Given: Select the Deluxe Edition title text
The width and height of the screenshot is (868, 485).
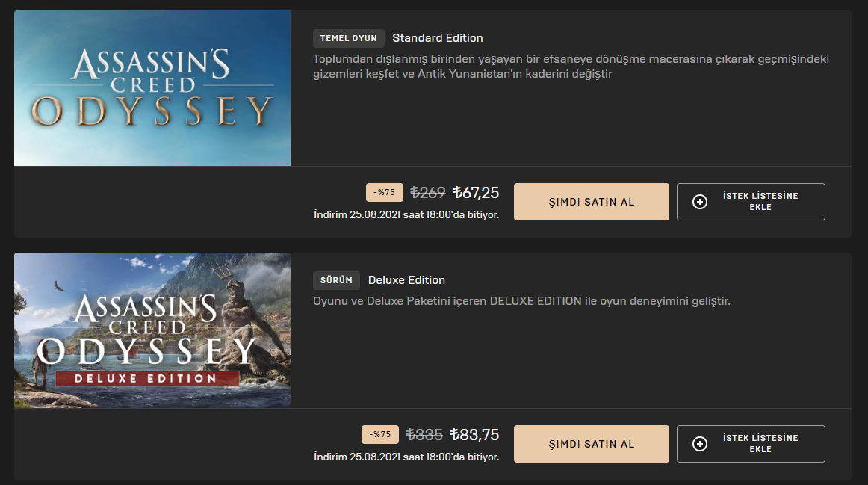Looking at the screenshot, I should point(406,280).
